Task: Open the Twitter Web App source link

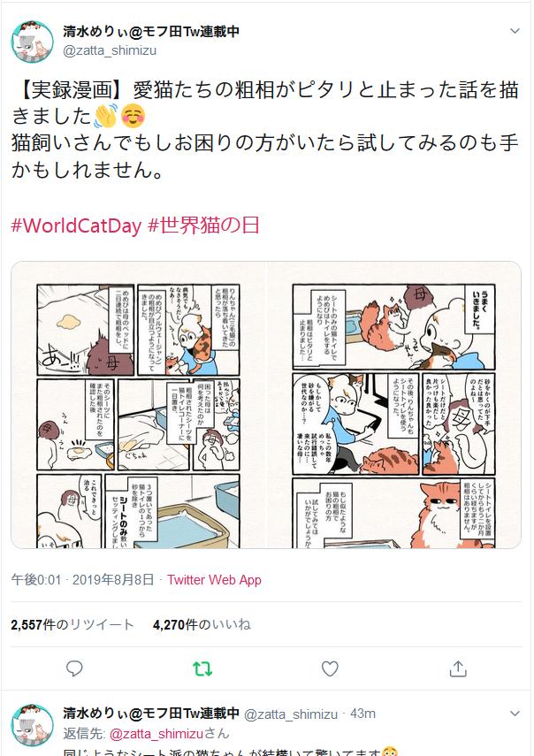Action: [x=214, y=579]
